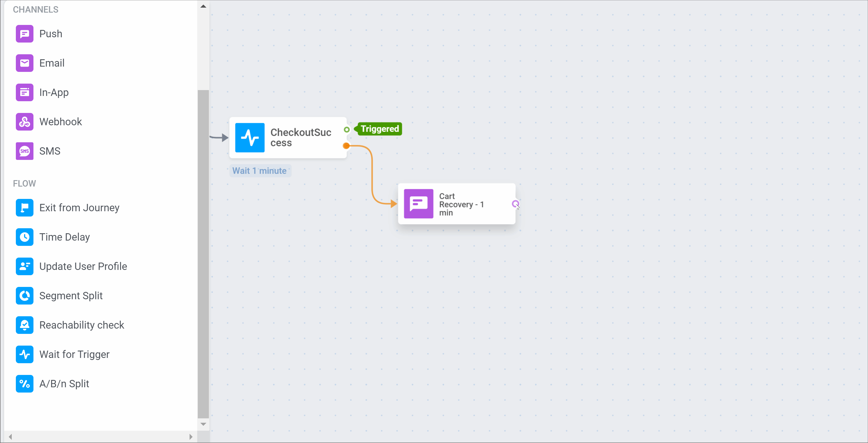Select the In-App channel icon
The width and height of the screenshot is (868, 443).
[x=25, y=92]
